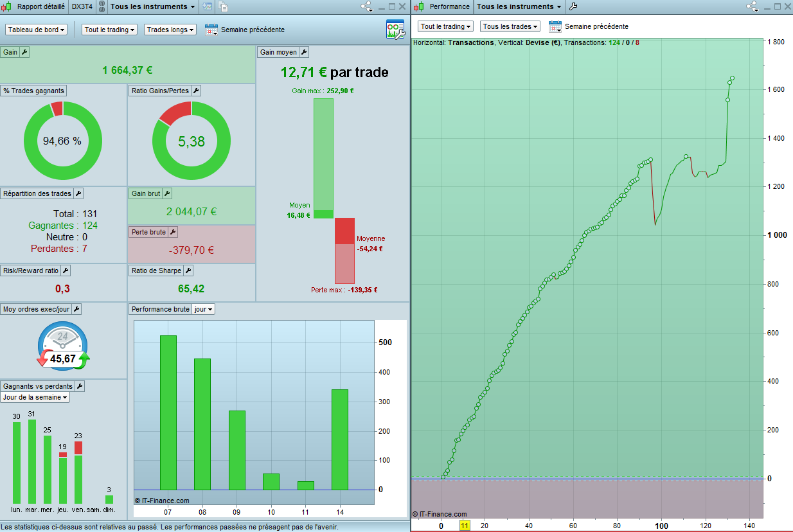This screenshot has width=793, height=532.
Task: Select the Performance window title tab
Action: 449,7
